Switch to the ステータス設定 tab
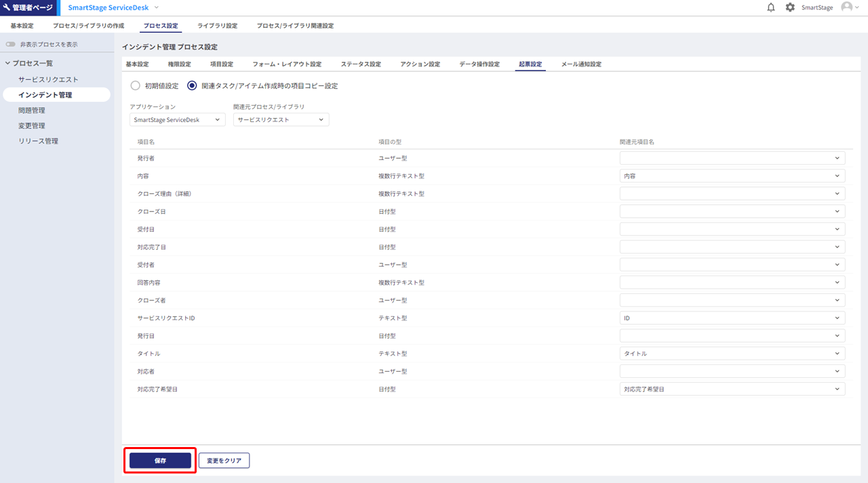 pos(361,64)
